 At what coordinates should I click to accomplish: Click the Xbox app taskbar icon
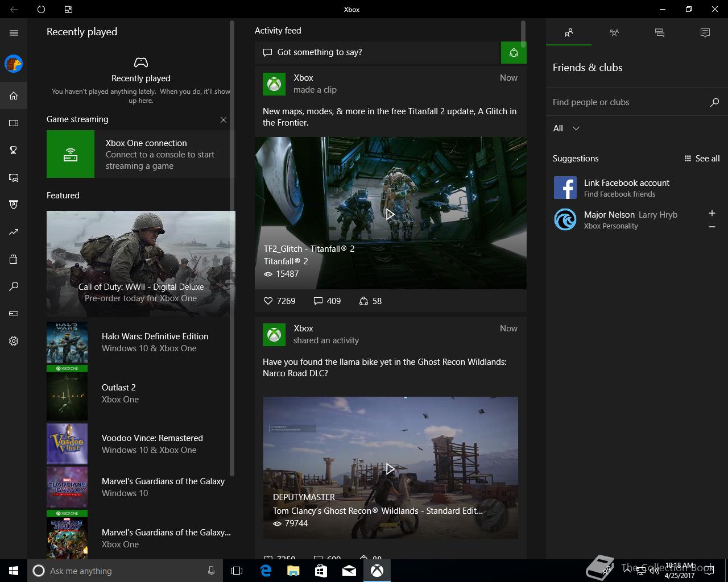[x=377, y=571]
